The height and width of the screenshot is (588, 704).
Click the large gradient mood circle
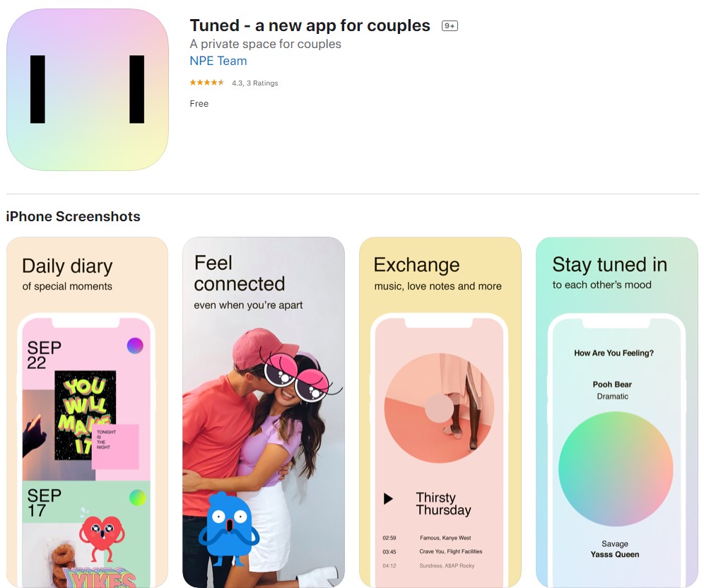pyautogui.click(x=616, y=469)
